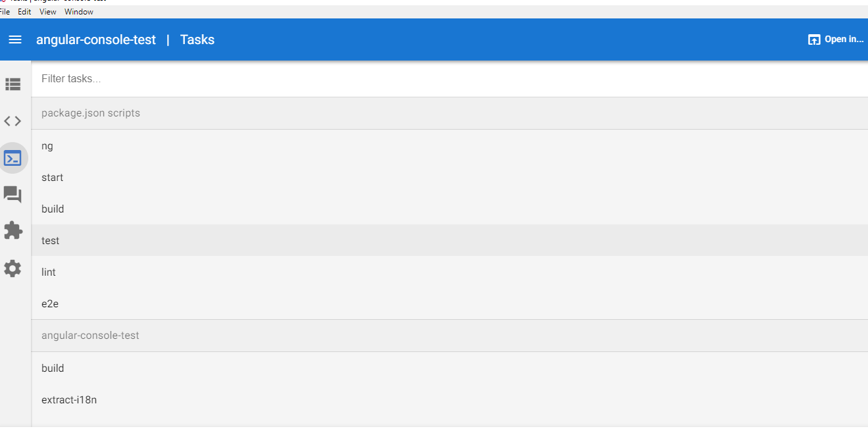Run the start script task

pos(449,178)
